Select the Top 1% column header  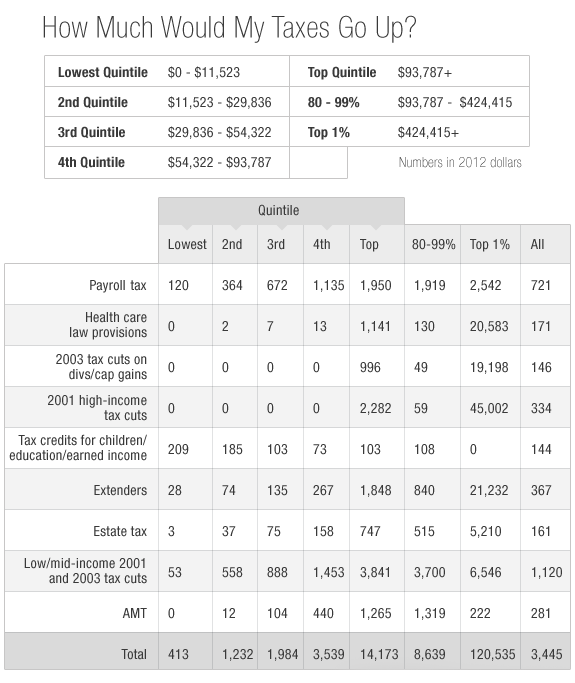pos(489,244)
